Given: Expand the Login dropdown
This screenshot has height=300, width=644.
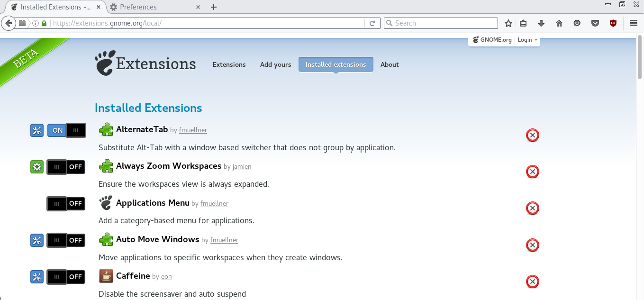Looking at the screenshot, I should pyautogui.click(x=527, y=40).
